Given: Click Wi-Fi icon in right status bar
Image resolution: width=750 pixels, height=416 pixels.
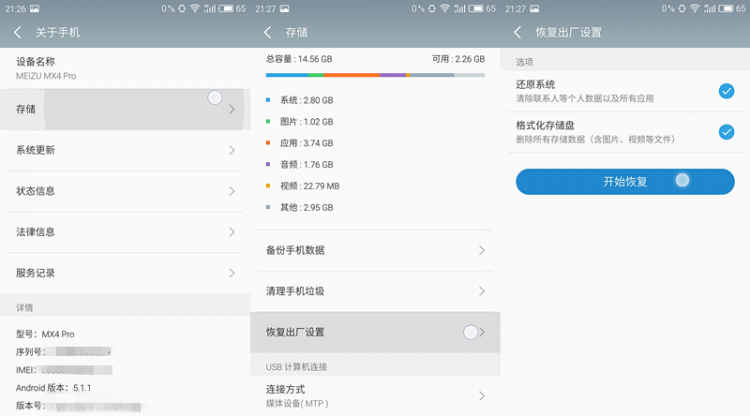Looking at the screenshot, I should tap(695, 9).
